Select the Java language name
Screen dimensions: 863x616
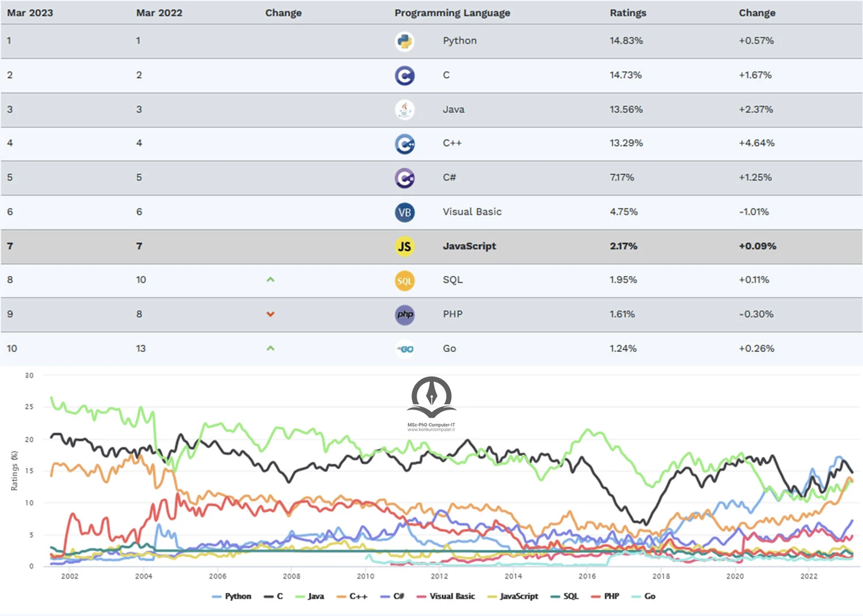pos(453,109)
